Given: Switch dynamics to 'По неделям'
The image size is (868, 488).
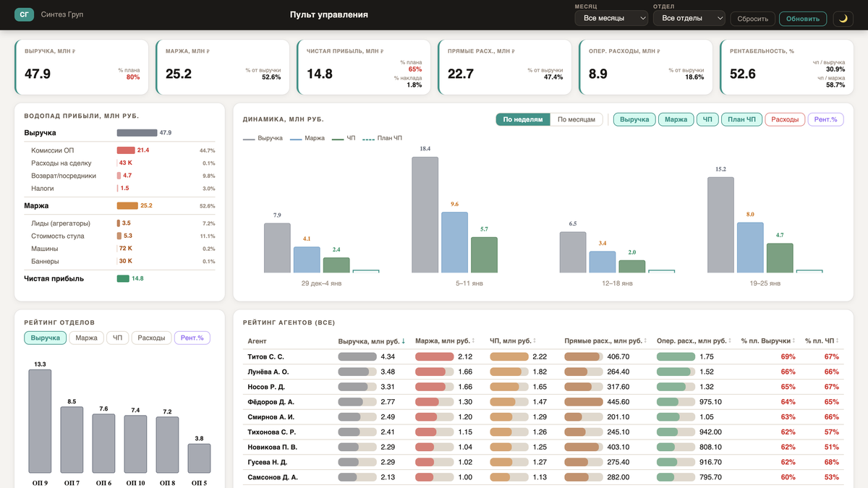Looking at the screenshot, I should pyautogui.click(x=523, y=119).
